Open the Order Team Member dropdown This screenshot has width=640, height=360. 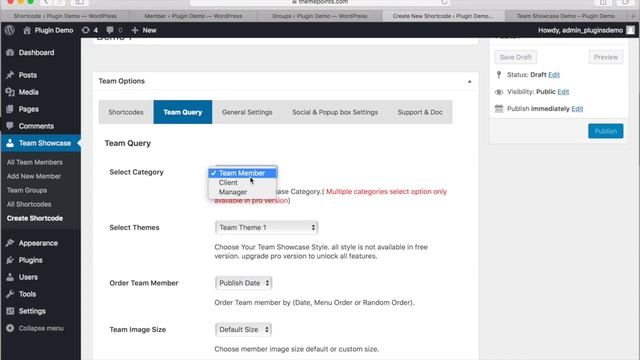[243, 283]
